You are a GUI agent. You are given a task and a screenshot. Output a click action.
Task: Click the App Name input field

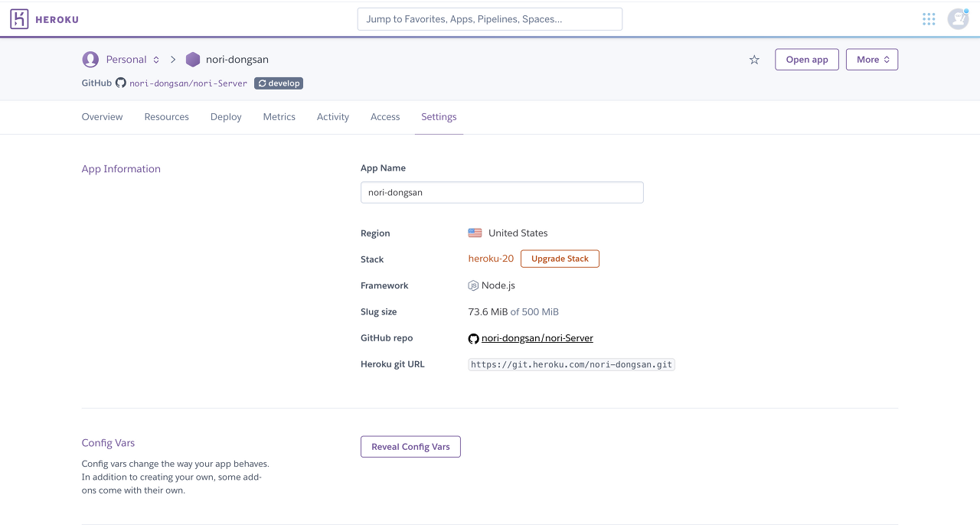pos(502,192)
